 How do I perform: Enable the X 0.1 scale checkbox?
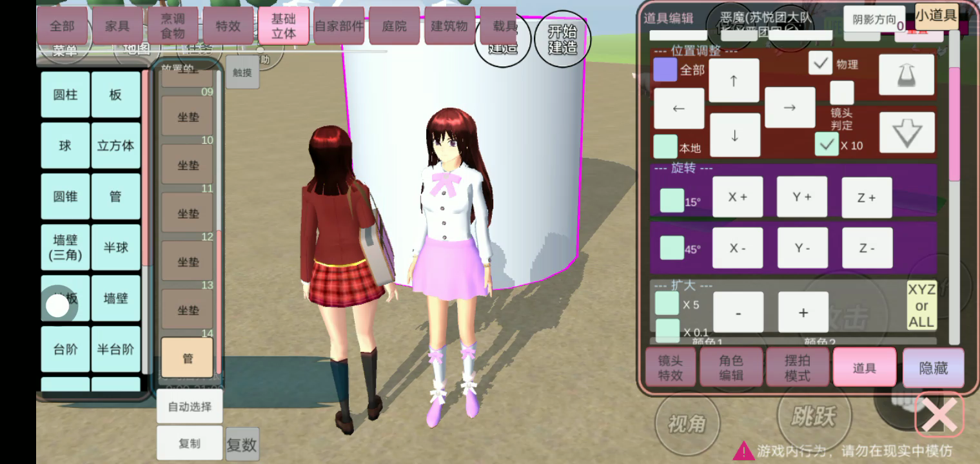tap(667, 329)
